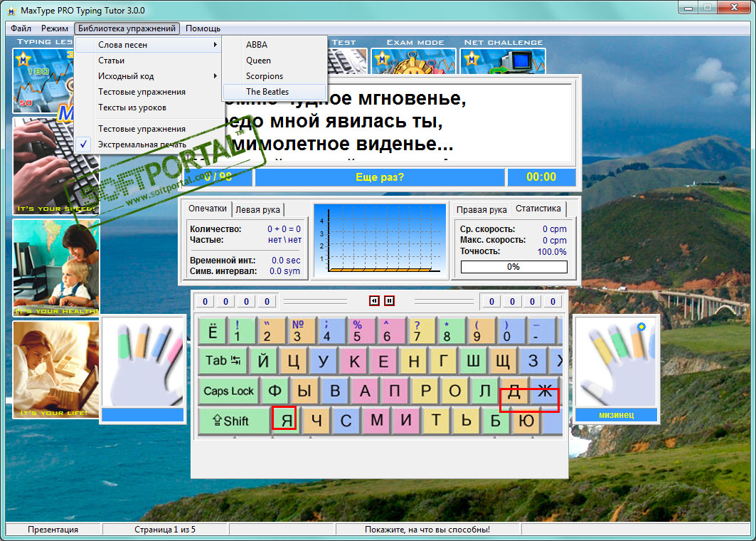Image resolution: width=756 pixels, height=541 pixels.
Task: Click the Й key on virtual keyboard
Action: click(263, 360)
